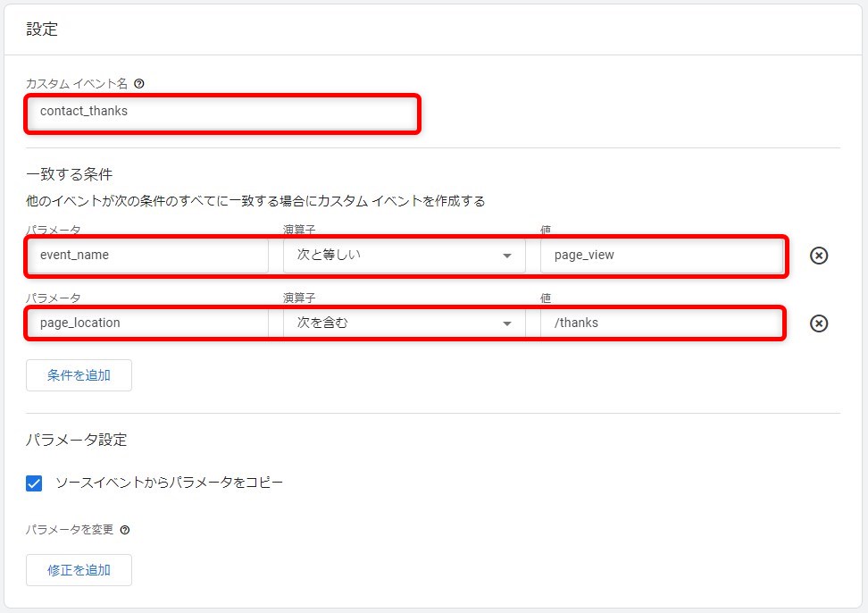868x613 pixels.
Task: Expand the 次を含む operator dropdown
Action: 404,323
